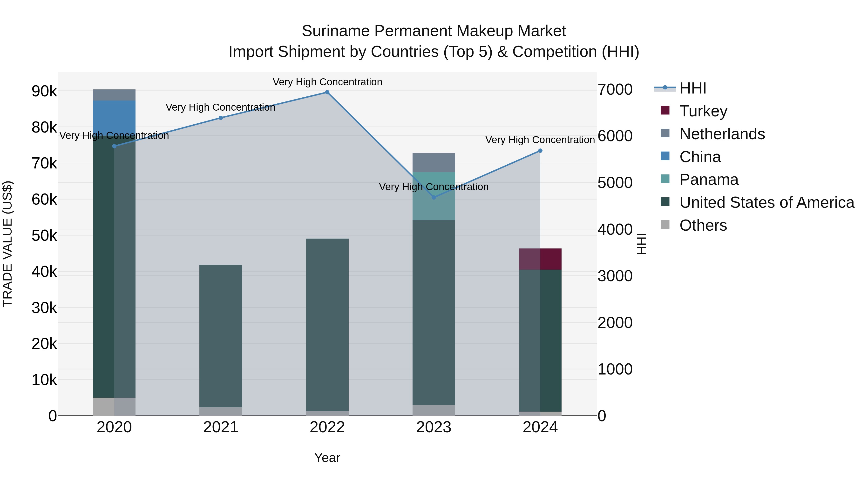This screenshot has width=868, height=488.
Task: Click the 2023 HHI data point
Action: click(434, 197)
